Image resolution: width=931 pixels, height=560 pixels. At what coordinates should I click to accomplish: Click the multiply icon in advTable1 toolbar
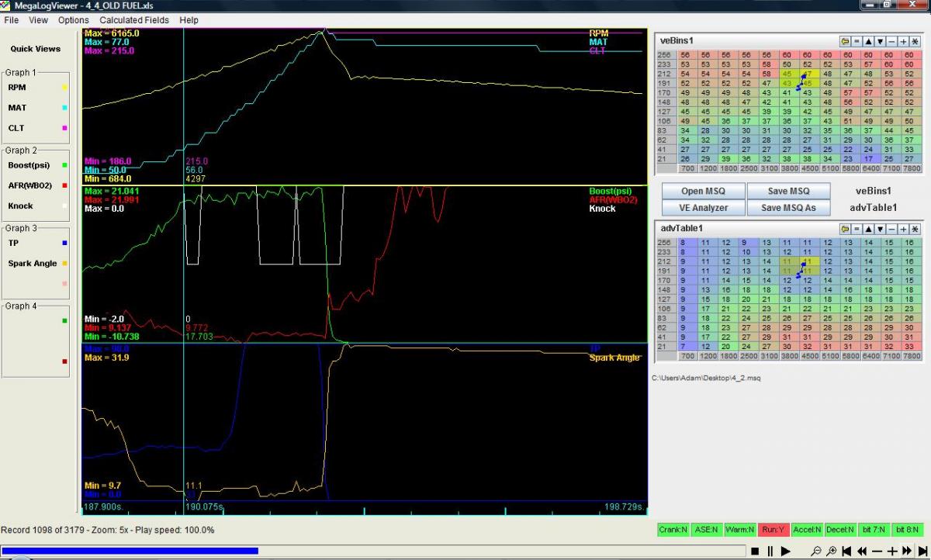coord(914,229)
